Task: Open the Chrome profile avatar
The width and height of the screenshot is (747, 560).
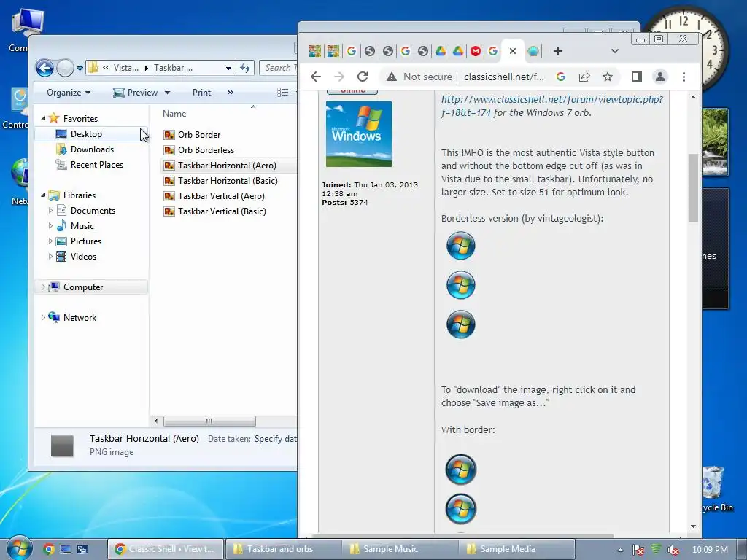Action: pyautogui.click(x=659, y=77)
